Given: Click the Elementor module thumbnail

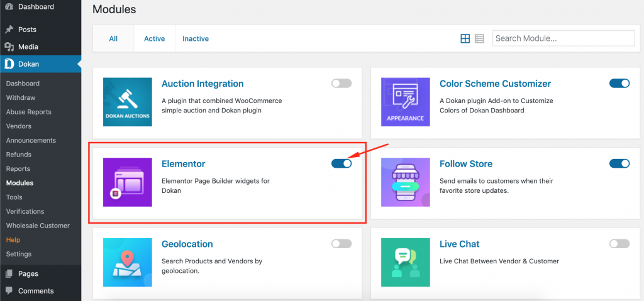Looking at the screenshot, I should (x=127, y=182).
